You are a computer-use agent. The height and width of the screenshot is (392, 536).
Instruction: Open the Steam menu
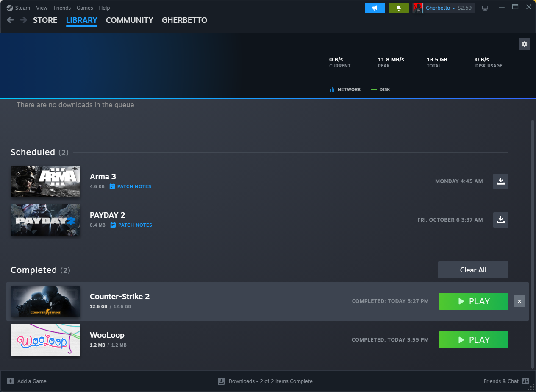(x=22, y=8)
